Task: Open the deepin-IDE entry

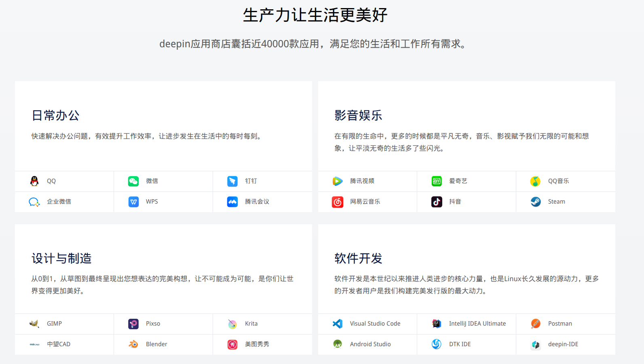Action: [x=563, y=344]
